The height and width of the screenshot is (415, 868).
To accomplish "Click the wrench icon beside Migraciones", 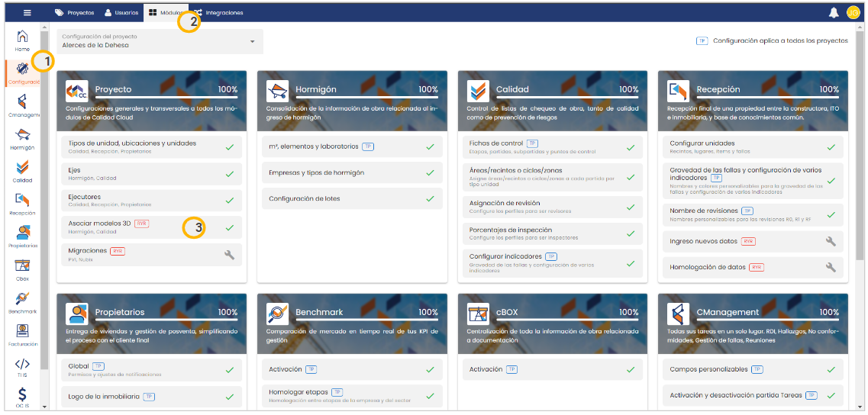I will [229, 255].
